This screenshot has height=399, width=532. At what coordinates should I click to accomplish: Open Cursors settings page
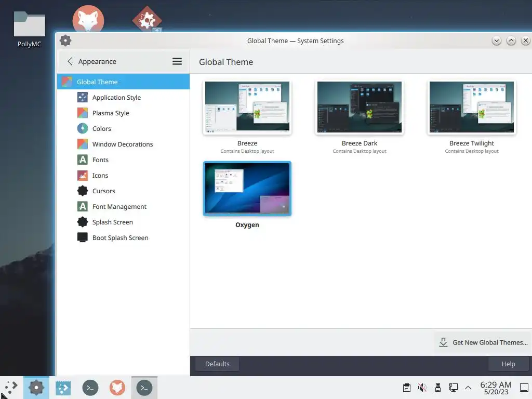pyautogui.click(x=124, y=191)
